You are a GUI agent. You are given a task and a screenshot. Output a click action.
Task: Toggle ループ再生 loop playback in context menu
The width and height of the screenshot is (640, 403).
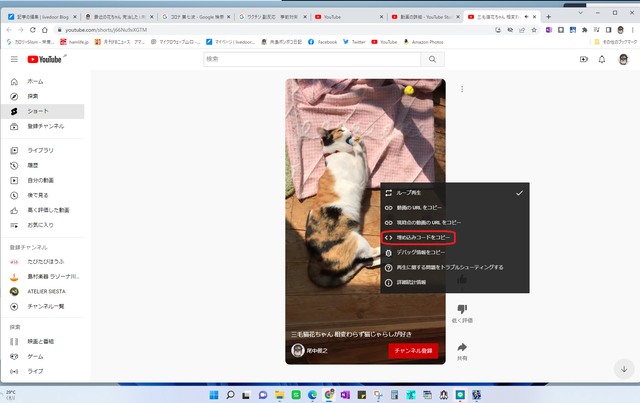point(455,193)
